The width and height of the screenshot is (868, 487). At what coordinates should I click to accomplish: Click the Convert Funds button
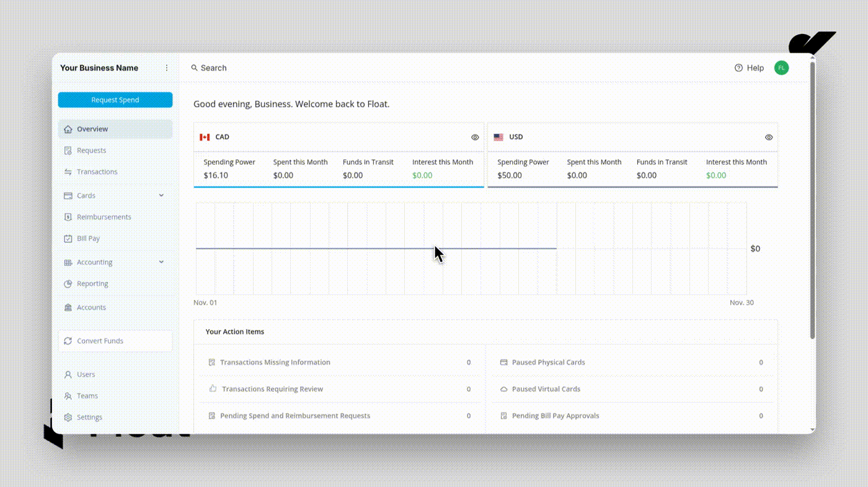coord(115,341)
